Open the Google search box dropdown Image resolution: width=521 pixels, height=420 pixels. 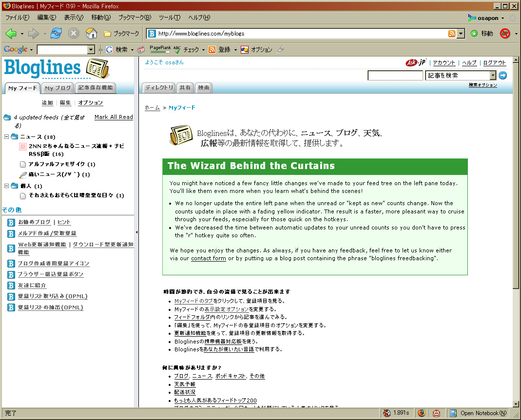point(91,50)
